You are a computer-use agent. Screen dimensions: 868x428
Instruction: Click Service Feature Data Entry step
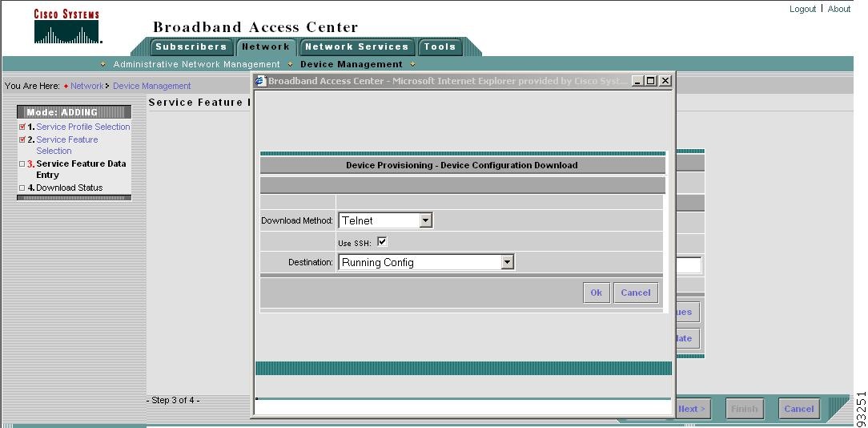click(81, 169)
